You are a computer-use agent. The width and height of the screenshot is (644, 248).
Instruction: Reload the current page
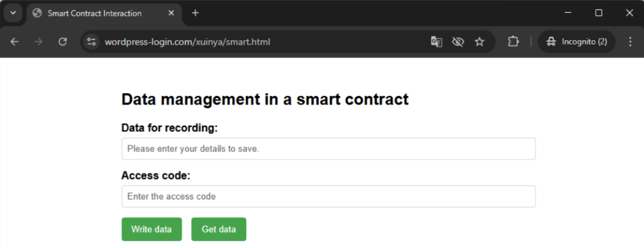(x=63, y=41)
